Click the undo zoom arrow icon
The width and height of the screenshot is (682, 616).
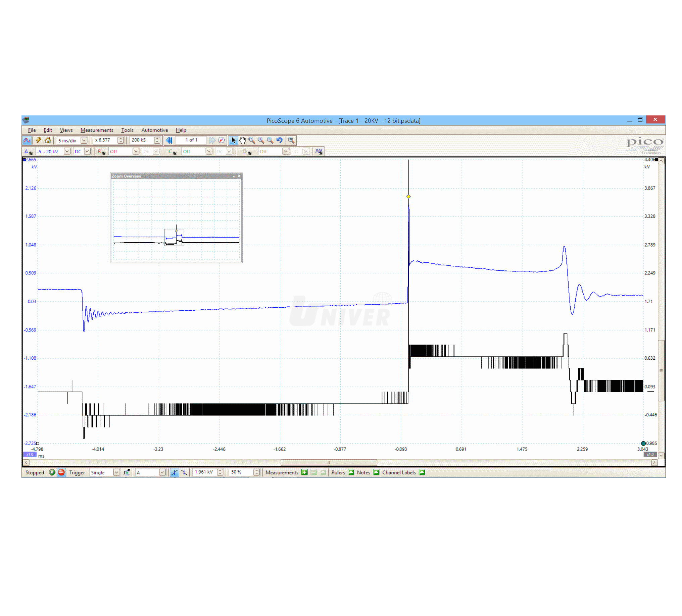click(280, 140)
